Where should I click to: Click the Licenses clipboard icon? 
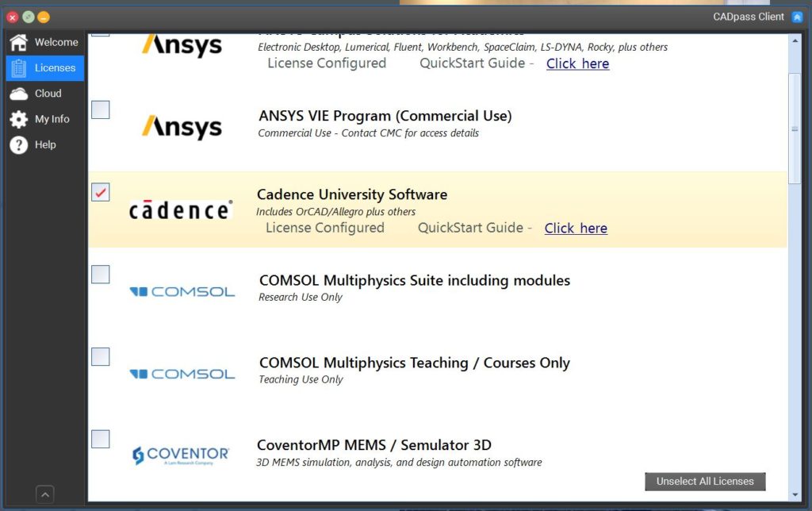coord(18,68)
